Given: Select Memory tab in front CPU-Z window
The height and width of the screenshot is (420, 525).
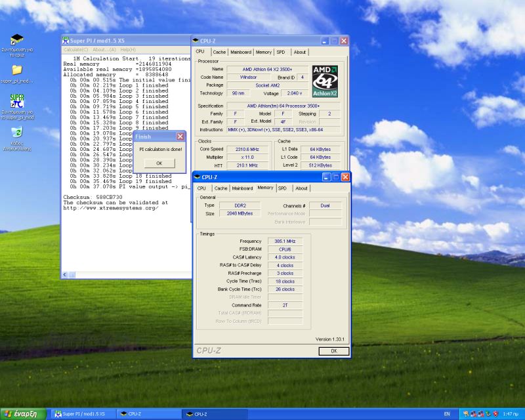Looking at the screenshot, I should pyautogui.click(x=265, y=188).
